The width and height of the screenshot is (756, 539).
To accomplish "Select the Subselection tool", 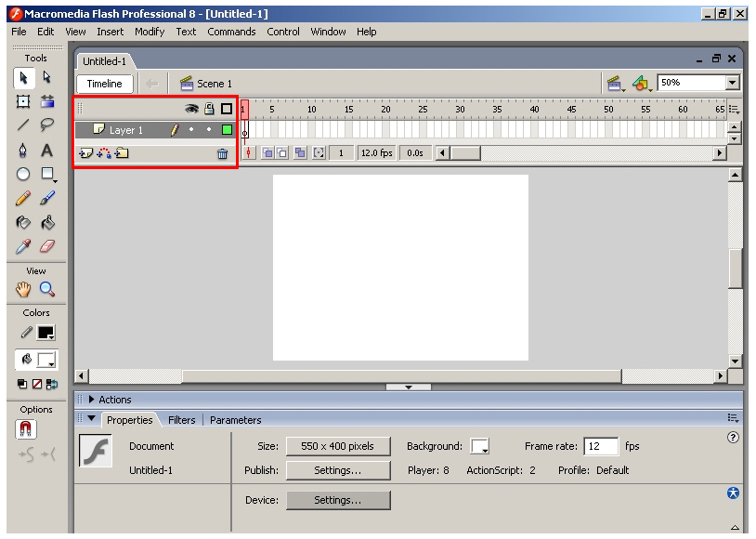I will (46, 77).
